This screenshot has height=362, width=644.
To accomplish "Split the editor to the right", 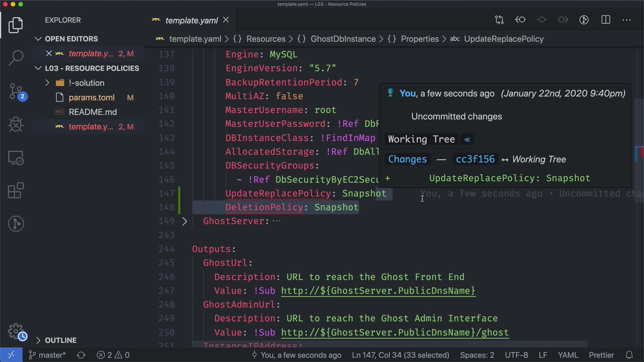I will click(x=605, y=20).
